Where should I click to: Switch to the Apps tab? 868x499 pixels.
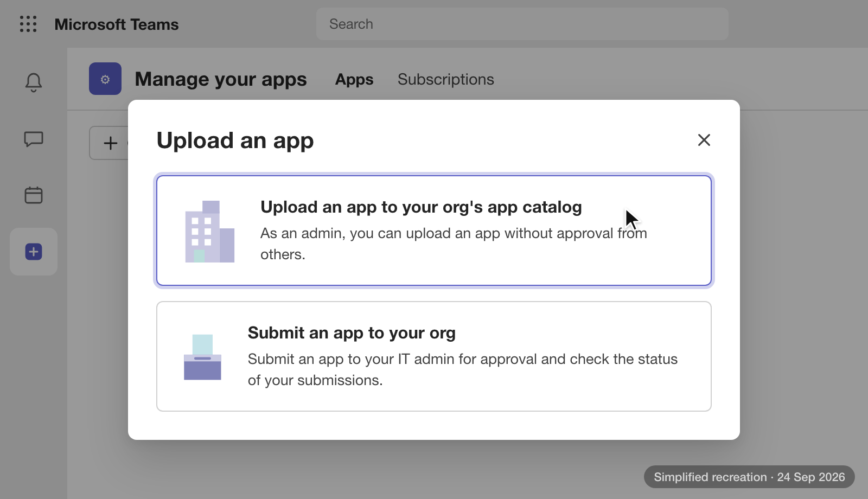point(354,80)
